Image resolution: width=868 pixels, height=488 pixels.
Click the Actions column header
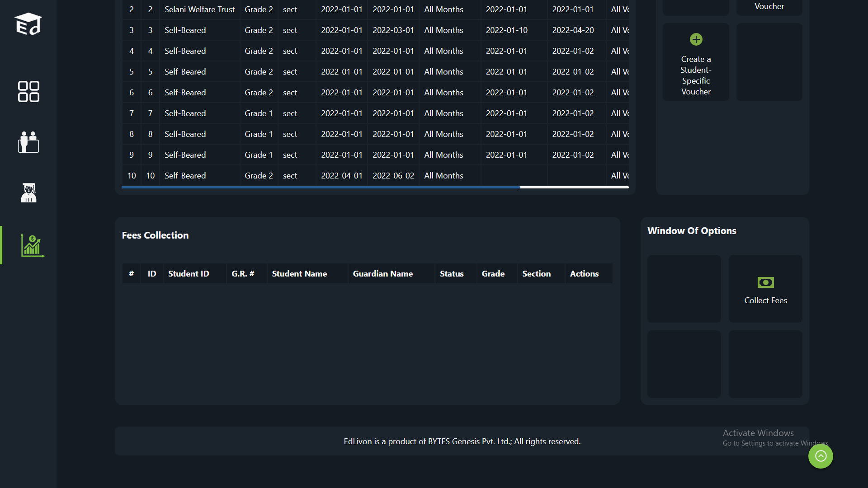point(584,274)
